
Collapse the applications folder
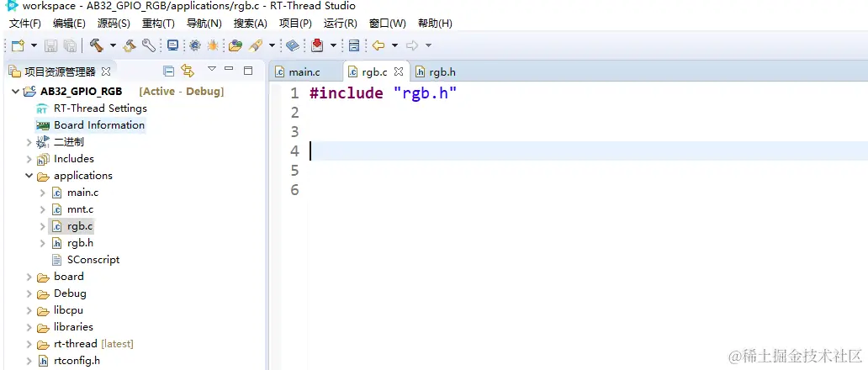pos(29,176)
